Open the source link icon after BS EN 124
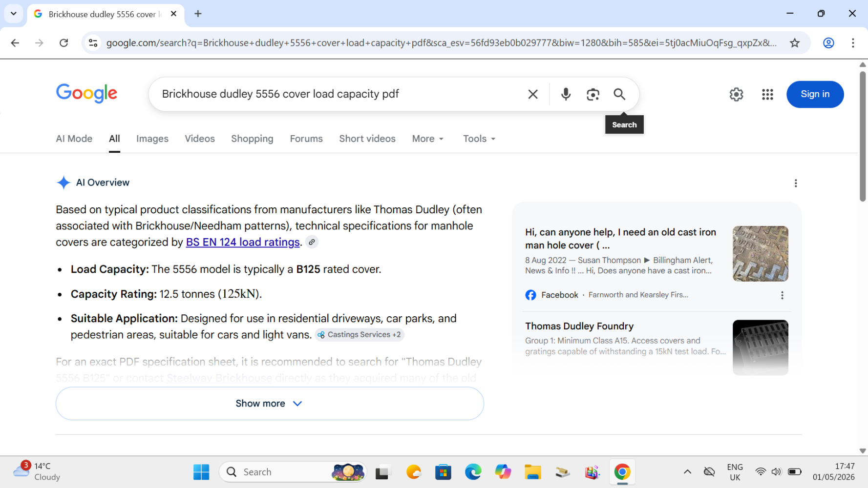 tap(312, 242)
